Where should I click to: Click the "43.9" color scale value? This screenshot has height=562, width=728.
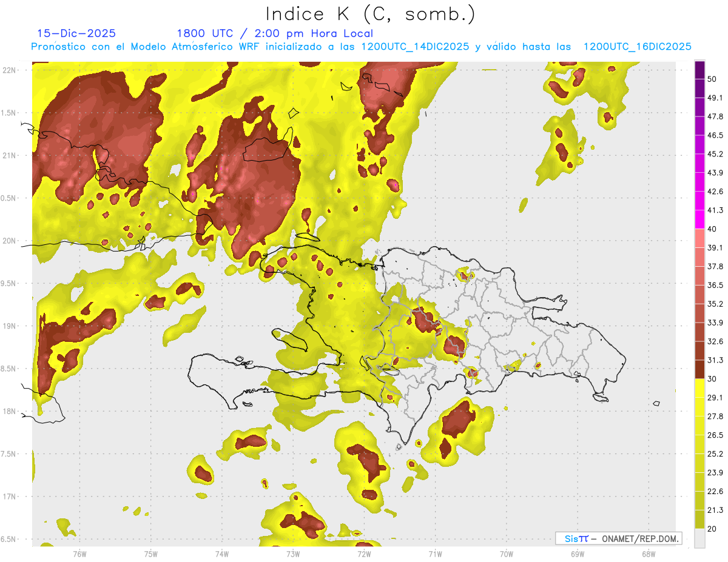tap(715, 173)
